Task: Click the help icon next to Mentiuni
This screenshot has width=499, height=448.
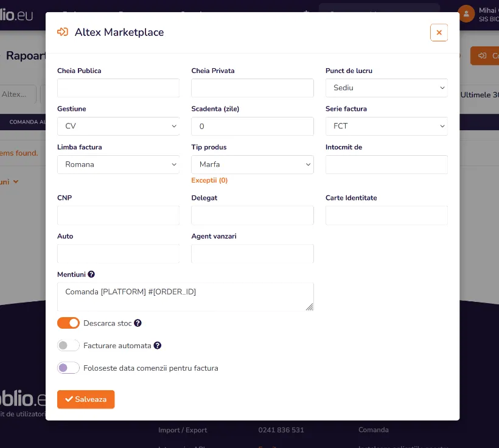Action: 91,275
